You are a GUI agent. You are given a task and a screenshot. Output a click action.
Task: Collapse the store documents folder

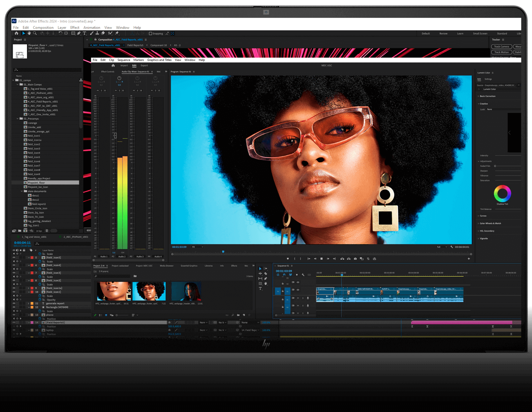(x=22, y=191)
